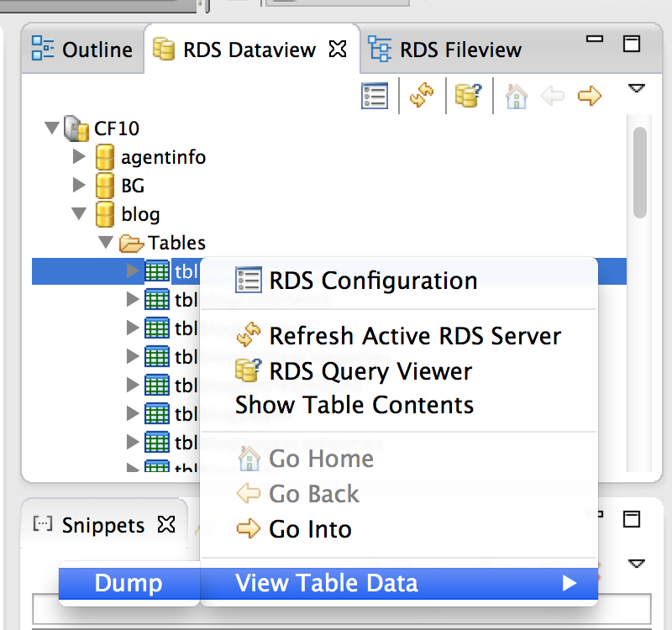Open the RDS Fileview tab

(x=445, y=50)
